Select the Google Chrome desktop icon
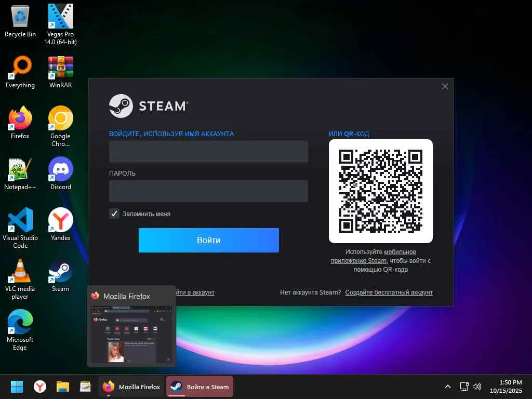 (x=60, y=126)
